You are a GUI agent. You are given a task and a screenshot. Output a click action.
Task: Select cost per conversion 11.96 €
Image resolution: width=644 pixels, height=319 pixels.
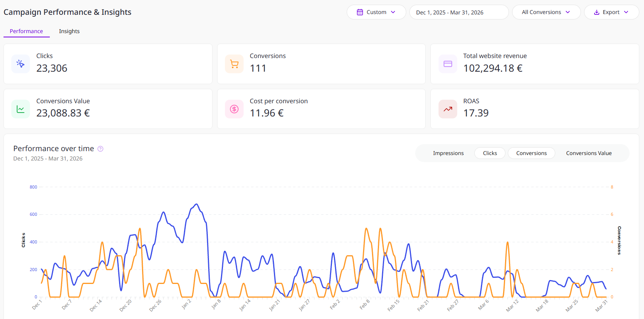point(267,113)
